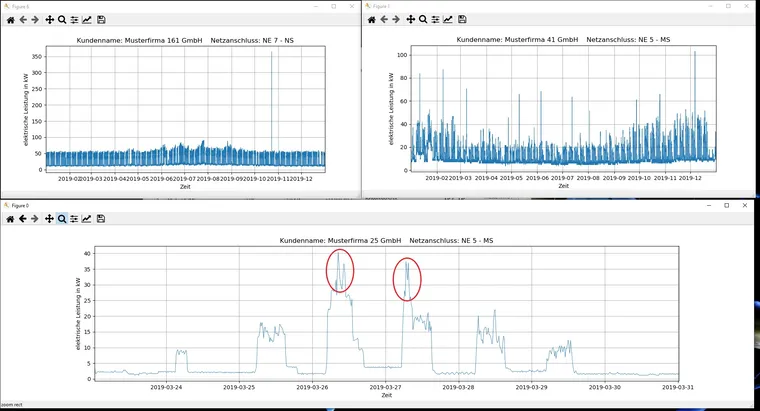Save the Musterfirma 25 figure with floppy icon
The image size is (760, 411).
(101, 218)
